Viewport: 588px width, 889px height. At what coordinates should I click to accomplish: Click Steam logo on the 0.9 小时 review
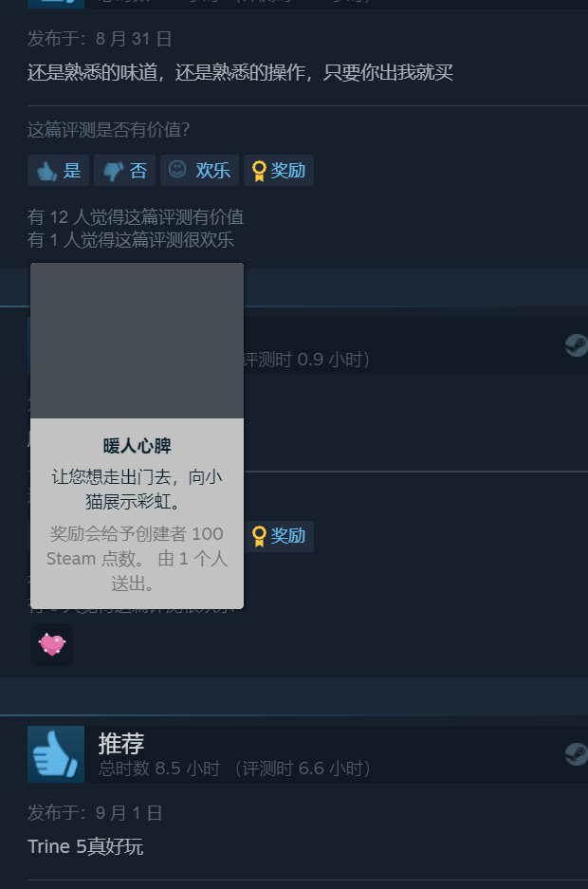(576, 344)
